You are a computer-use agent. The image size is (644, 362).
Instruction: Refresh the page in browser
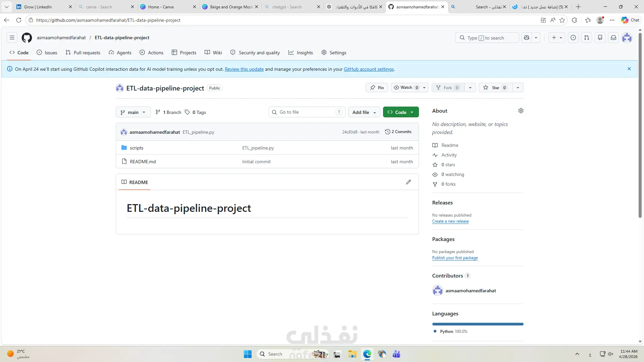[19, 20]
